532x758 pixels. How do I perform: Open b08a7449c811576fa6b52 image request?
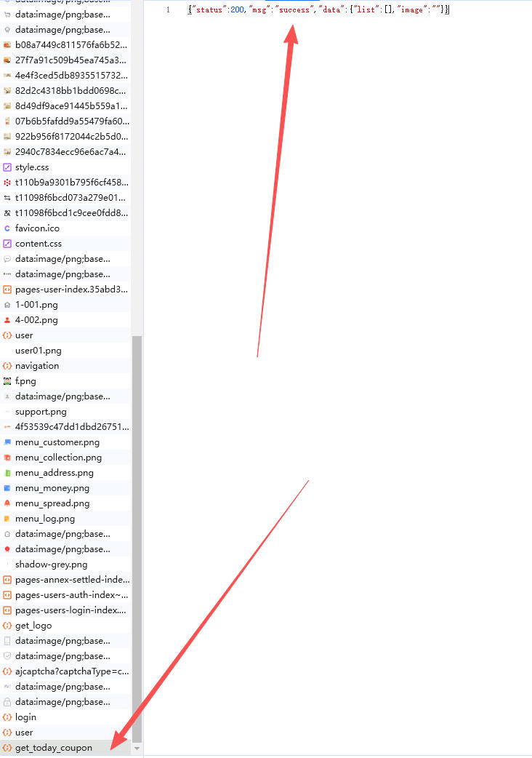click(x=65, y=44)
